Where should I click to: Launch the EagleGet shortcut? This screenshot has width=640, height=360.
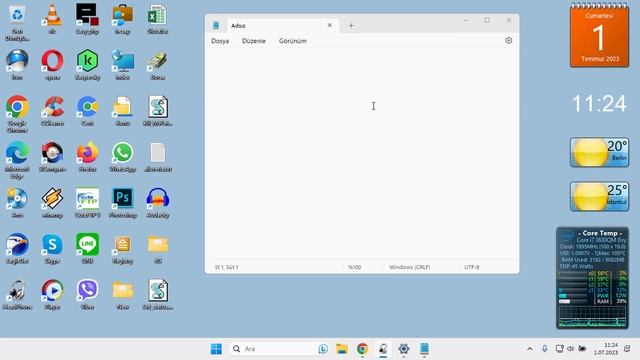[17, 249]
